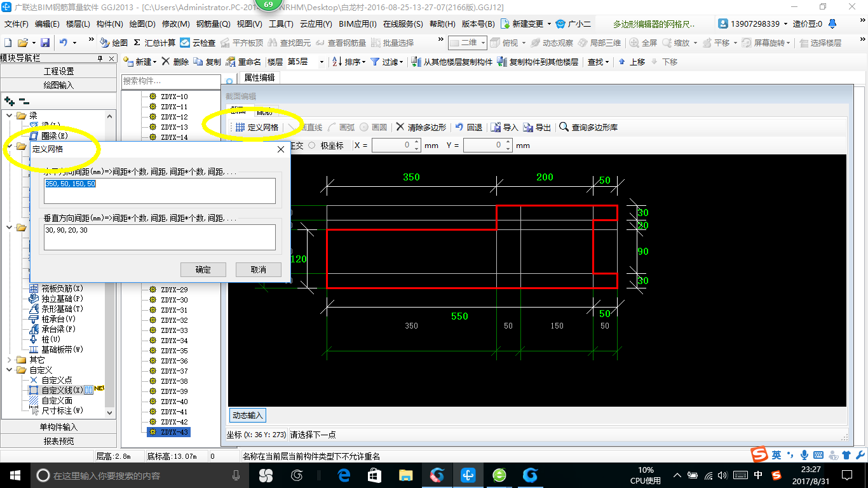Image resolution: width=868 pixels, height=488 pixels.
Task: Delete component with 删除 button
Action: [x=175, y=62]
